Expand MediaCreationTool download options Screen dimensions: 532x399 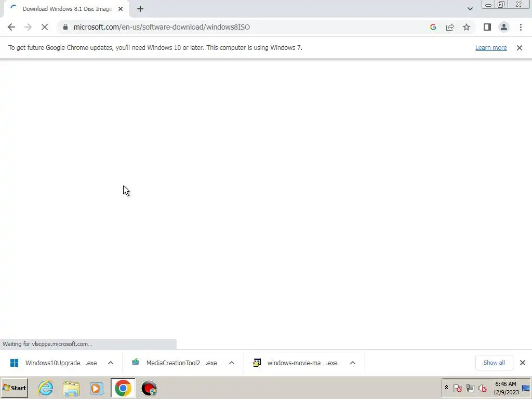(x=232, y=363)
